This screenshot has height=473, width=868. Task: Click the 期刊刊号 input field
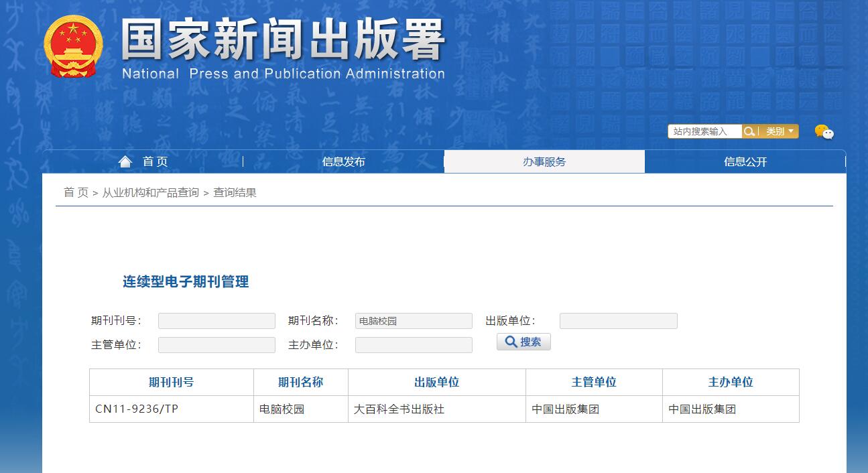tap(216, 321)
